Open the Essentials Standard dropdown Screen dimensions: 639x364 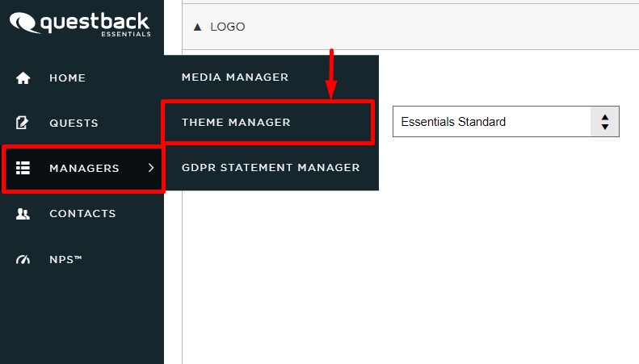click(x=506, y=122)
